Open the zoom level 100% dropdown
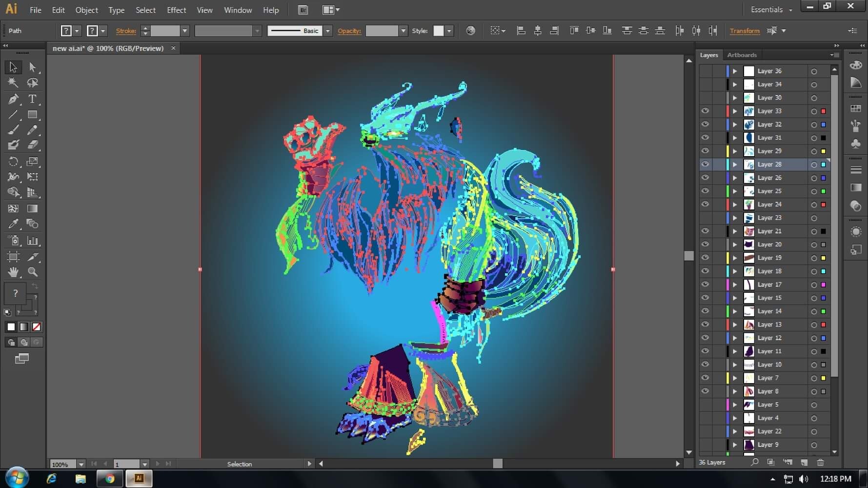 (x=81, y=464)
